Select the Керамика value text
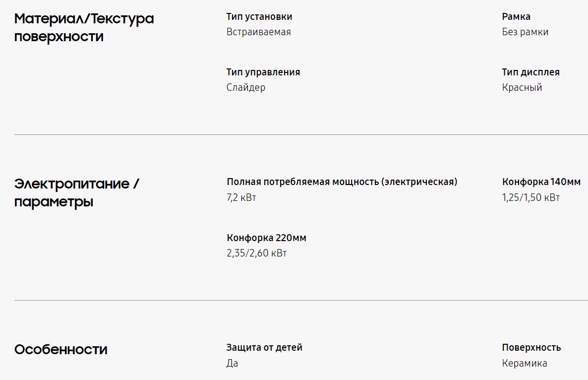 click(525, 363)
